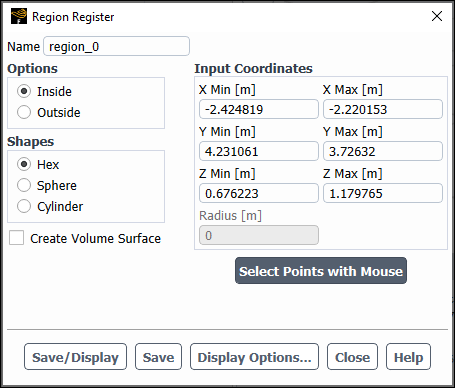Screen dimensions: 455x388
Task: Click the Save button
Action: tap(158, 357)
